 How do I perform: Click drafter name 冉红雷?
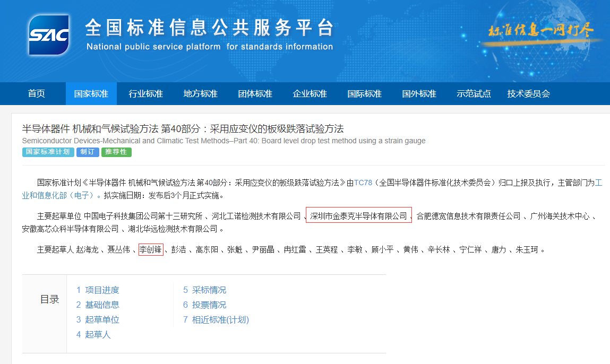click(x=295, y=250)
